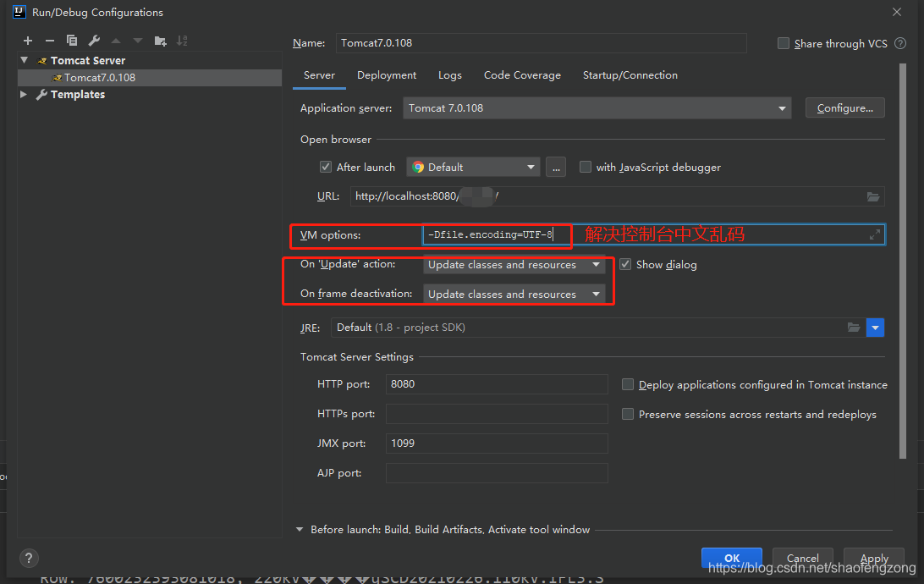The width and height of the screenshot is (924, 584).
Task: Enable Share through VCS
Action: [x=784, y=43]
